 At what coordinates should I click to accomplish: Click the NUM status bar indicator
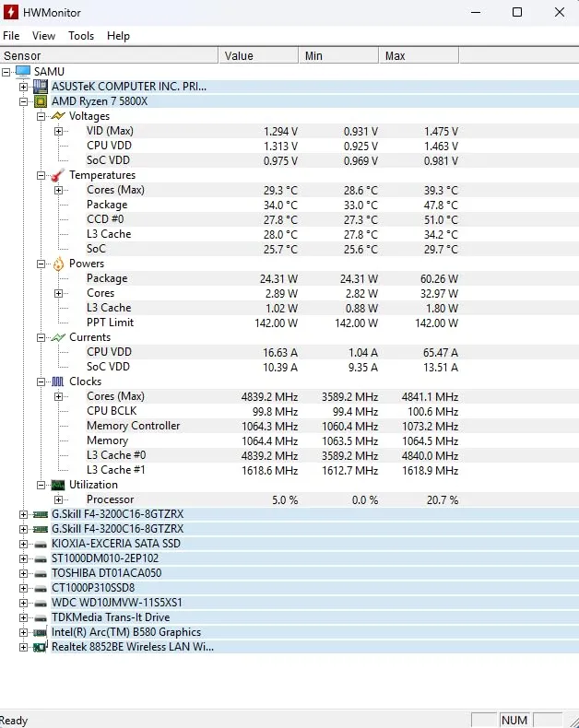pos(514,720)
